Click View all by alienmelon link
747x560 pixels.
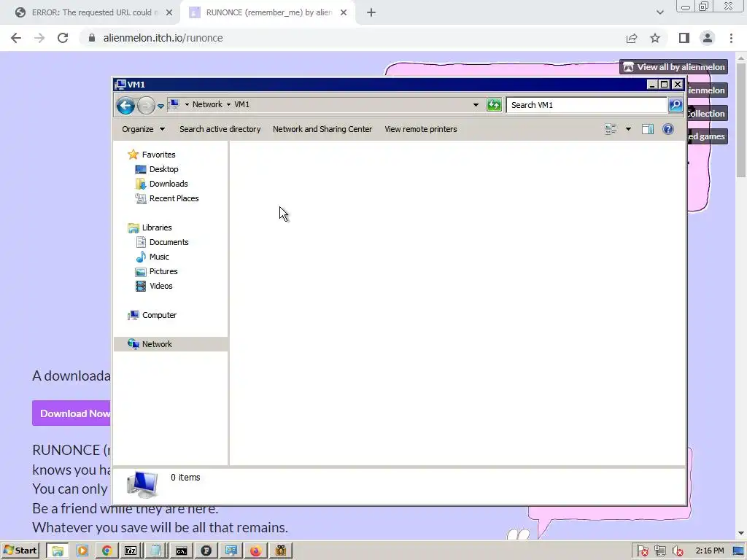coord(673,67)
